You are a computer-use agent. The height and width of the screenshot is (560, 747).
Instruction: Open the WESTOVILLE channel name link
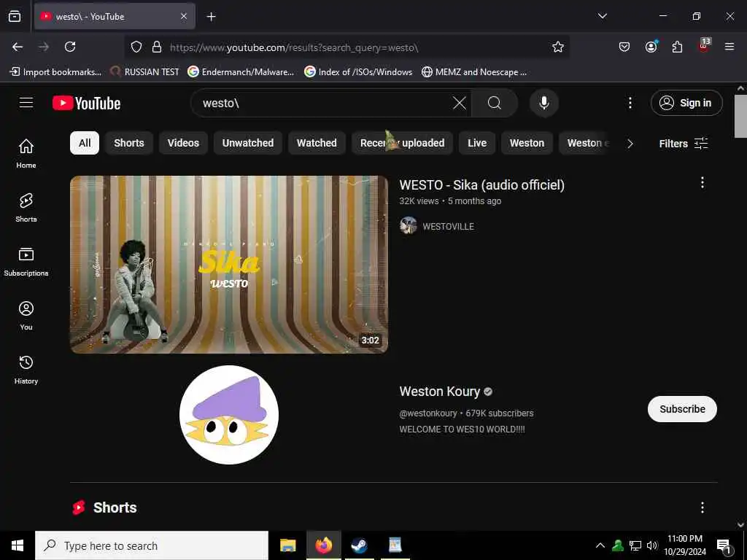[449, 227]
